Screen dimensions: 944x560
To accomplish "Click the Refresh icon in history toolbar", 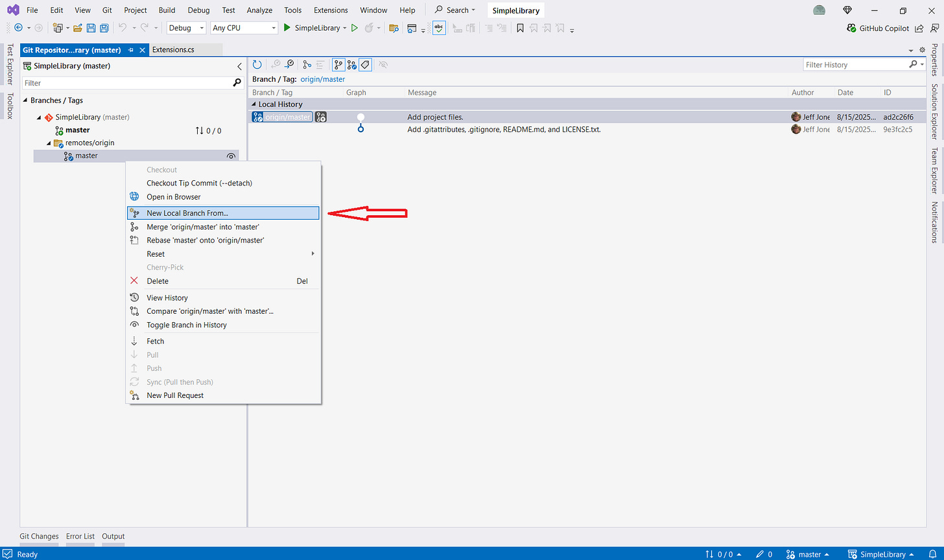I will (x=257, y=65).
